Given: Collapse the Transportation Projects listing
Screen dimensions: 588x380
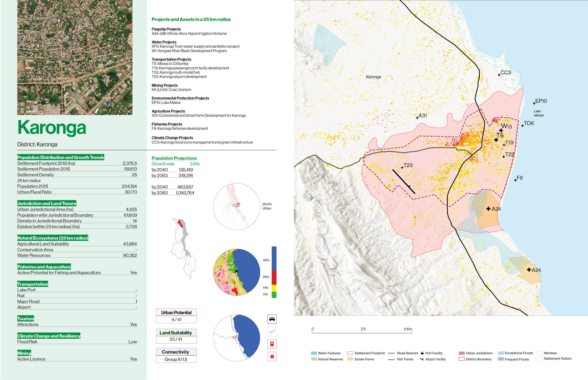Looking at the screenshot, I should pos(171,59).
